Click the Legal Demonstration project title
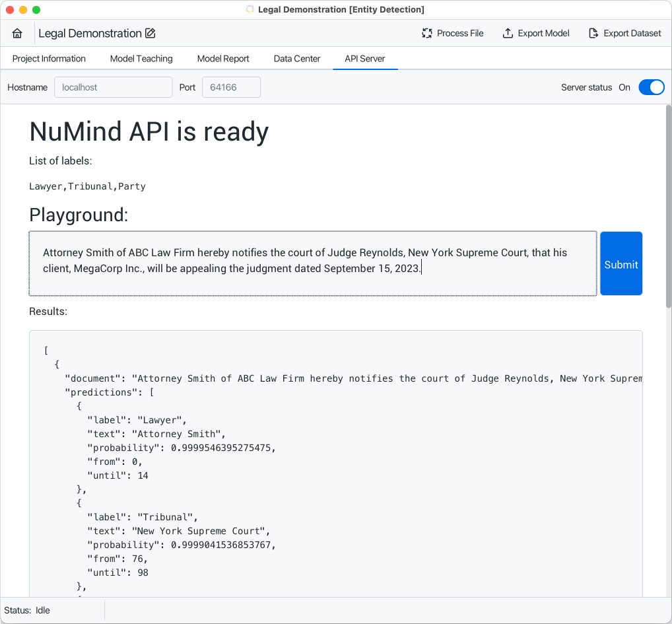 90,33
